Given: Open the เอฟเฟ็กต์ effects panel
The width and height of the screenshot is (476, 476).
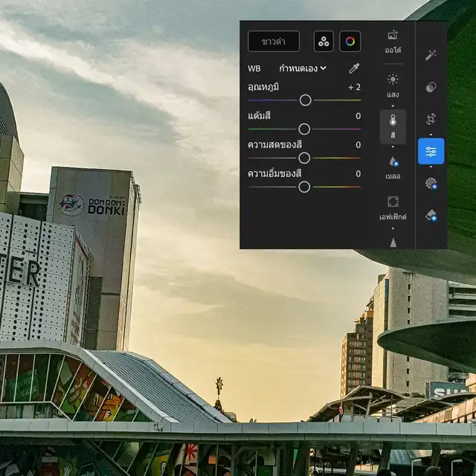Looking at the screenshot, I should 393,208.
